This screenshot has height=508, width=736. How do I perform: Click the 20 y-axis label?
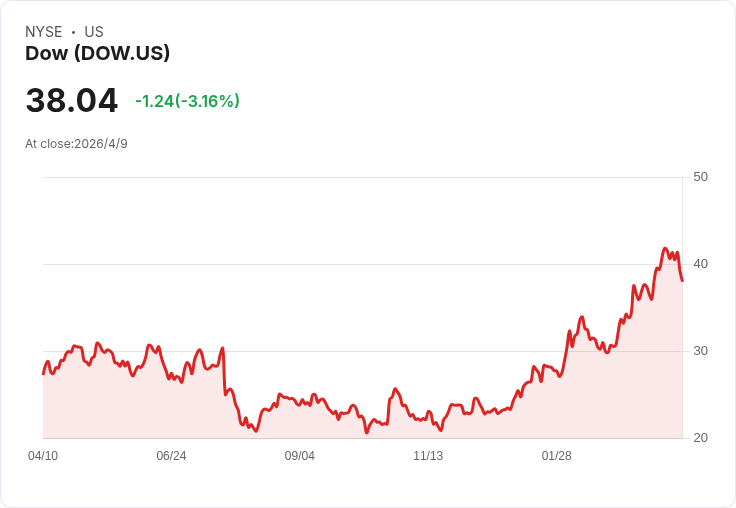tap(700, 438)
